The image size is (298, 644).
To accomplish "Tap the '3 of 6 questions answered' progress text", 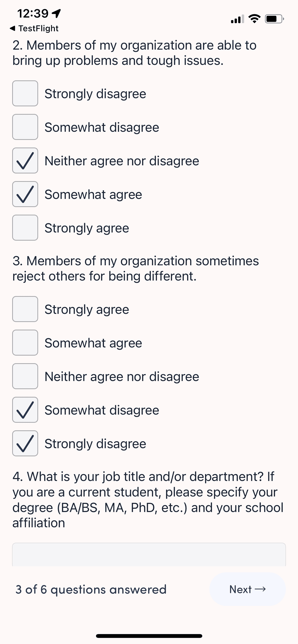I will (x=91, y=589).
